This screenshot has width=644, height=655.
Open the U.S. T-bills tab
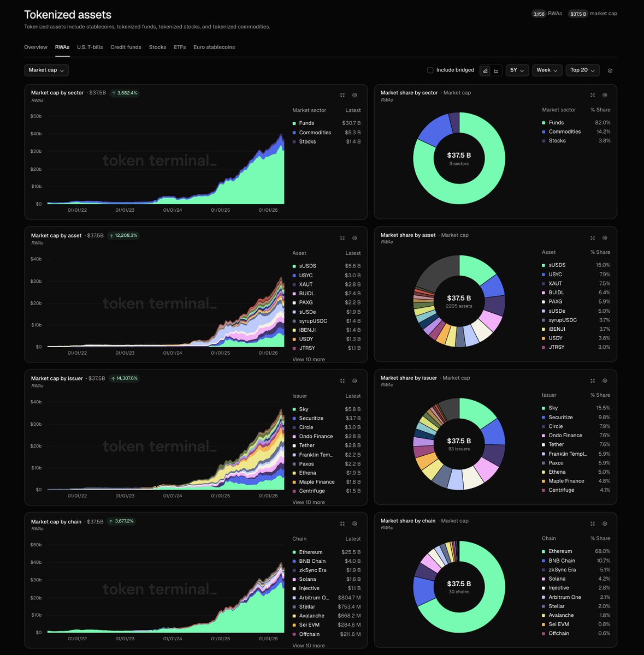(90, 47)
